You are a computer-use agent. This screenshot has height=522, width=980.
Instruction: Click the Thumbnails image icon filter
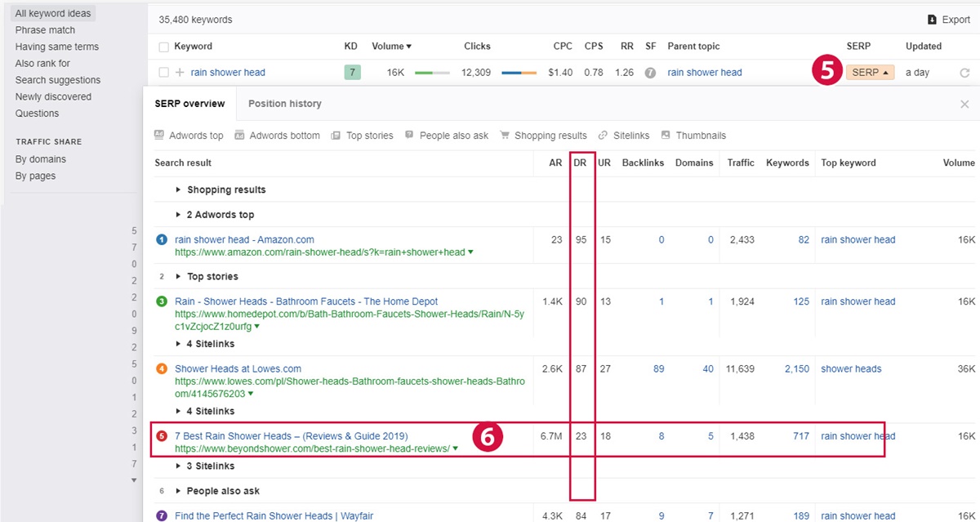click(x=666, y=136)
